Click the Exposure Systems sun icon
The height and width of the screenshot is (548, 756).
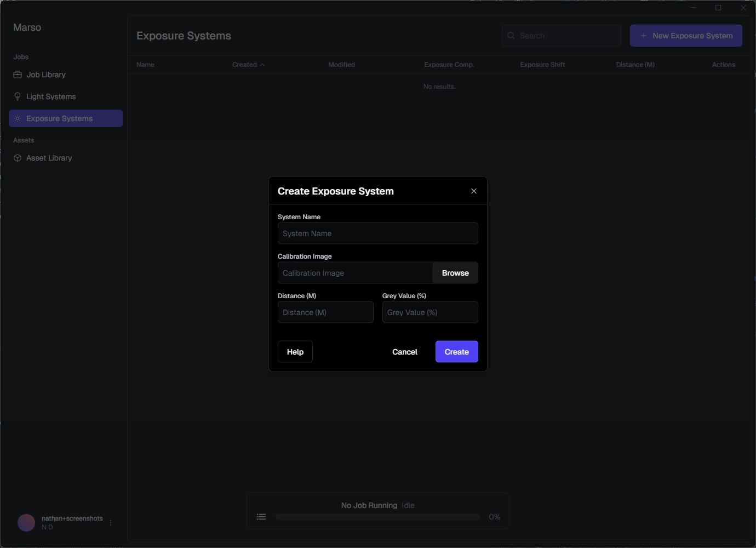18,118
